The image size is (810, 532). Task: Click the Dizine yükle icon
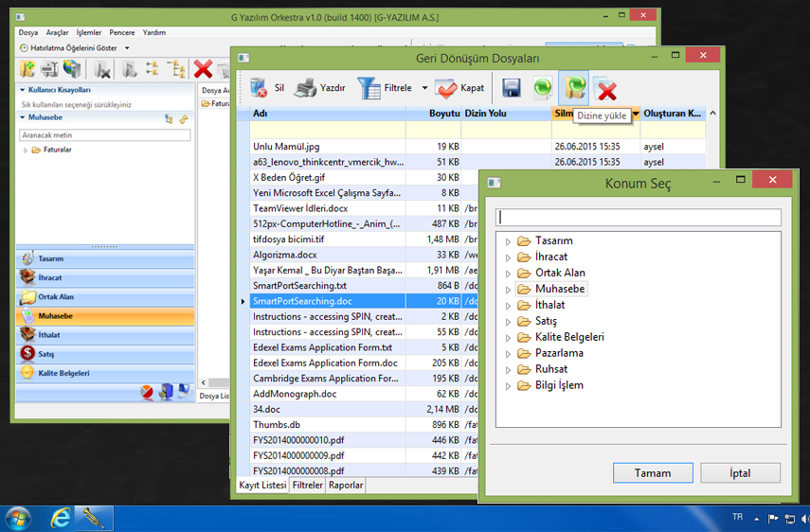coord(573,89)
